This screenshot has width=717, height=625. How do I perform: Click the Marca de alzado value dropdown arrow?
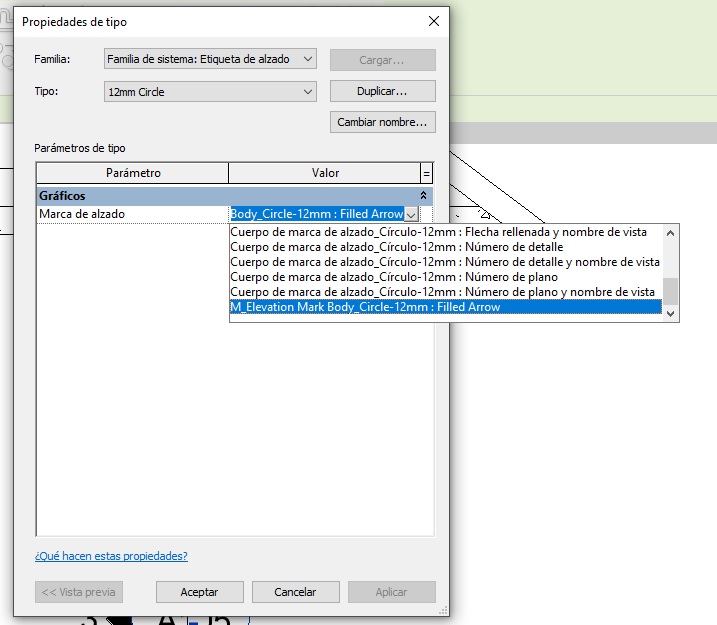tap(411, 214)
